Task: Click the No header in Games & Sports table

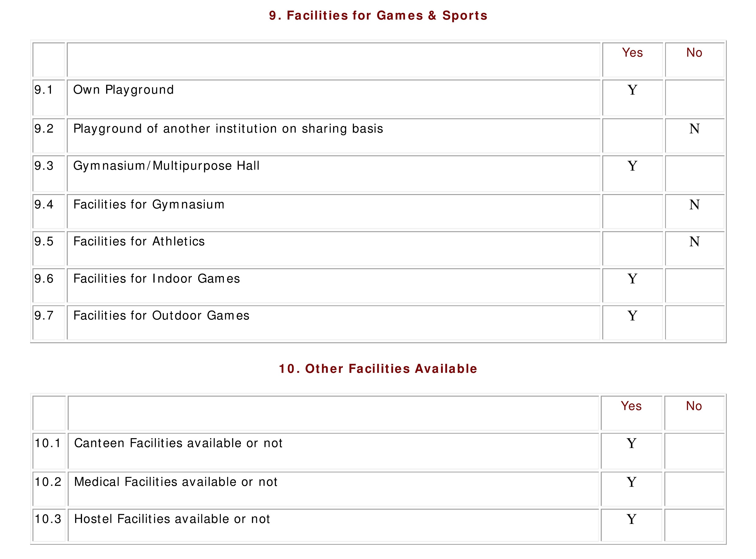Action: 694,53
